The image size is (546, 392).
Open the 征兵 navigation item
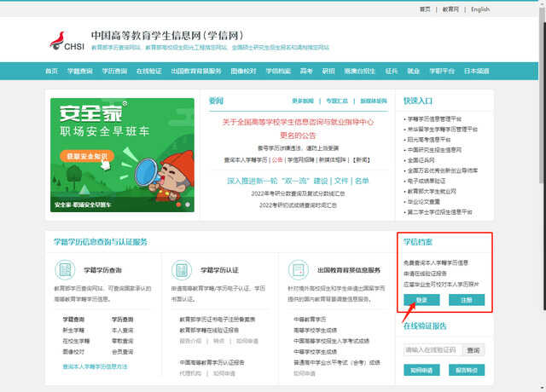point(392,72)
